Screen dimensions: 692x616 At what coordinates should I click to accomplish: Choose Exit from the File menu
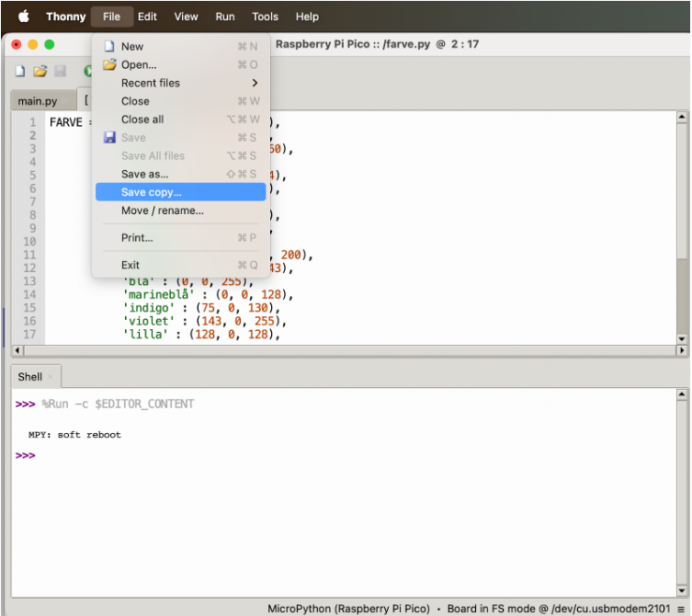click(180, 265)
